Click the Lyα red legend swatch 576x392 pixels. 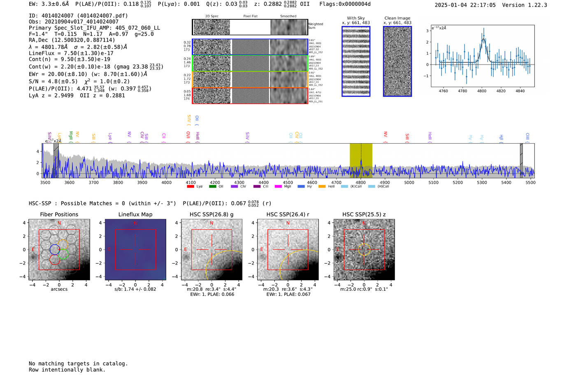tap(190, 187)
